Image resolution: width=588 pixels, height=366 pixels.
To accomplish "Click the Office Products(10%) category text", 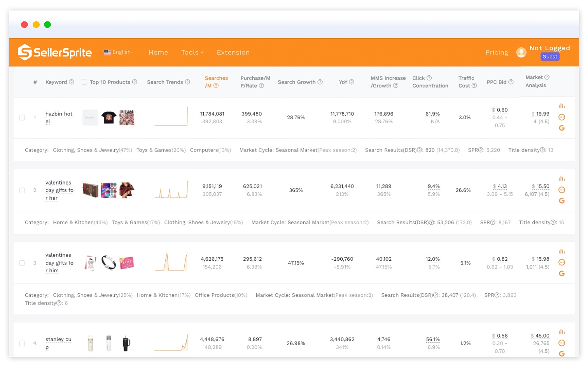I will pyautogui.click(x=221, y=295).
